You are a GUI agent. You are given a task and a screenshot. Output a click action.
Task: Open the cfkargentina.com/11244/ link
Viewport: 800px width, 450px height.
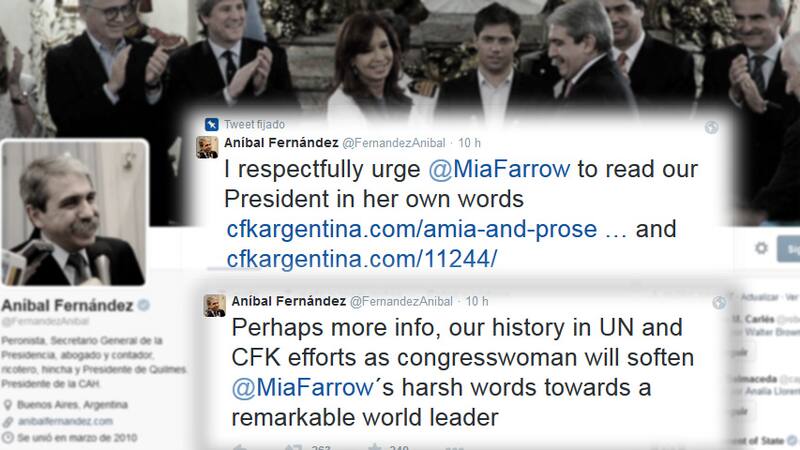click(362, 259)
